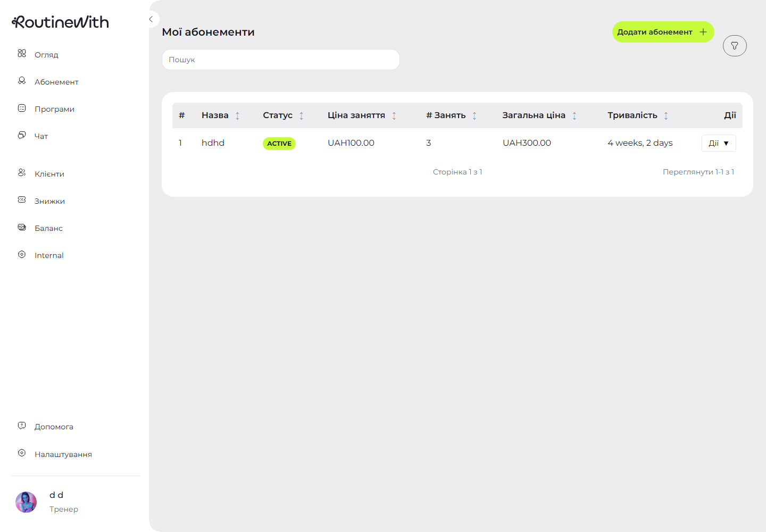
Task: Open the Налаштування settings gear icon
Action: (x=22, y=453)
